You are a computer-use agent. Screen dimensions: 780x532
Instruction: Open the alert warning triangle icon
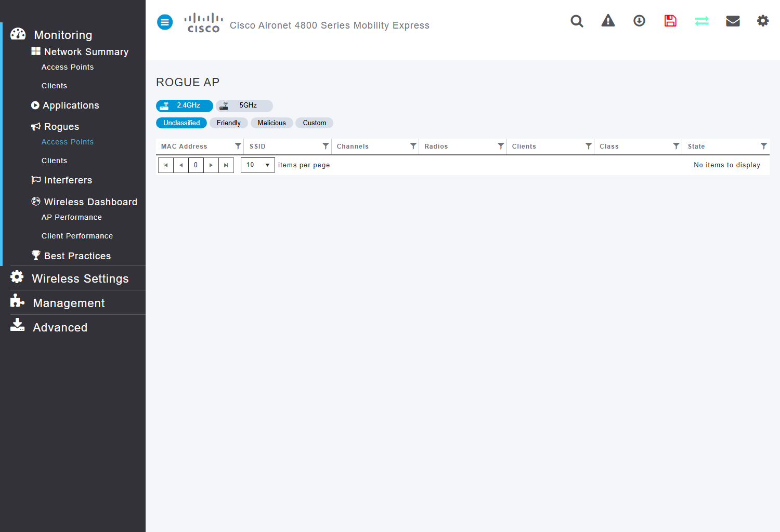(608, 21)
